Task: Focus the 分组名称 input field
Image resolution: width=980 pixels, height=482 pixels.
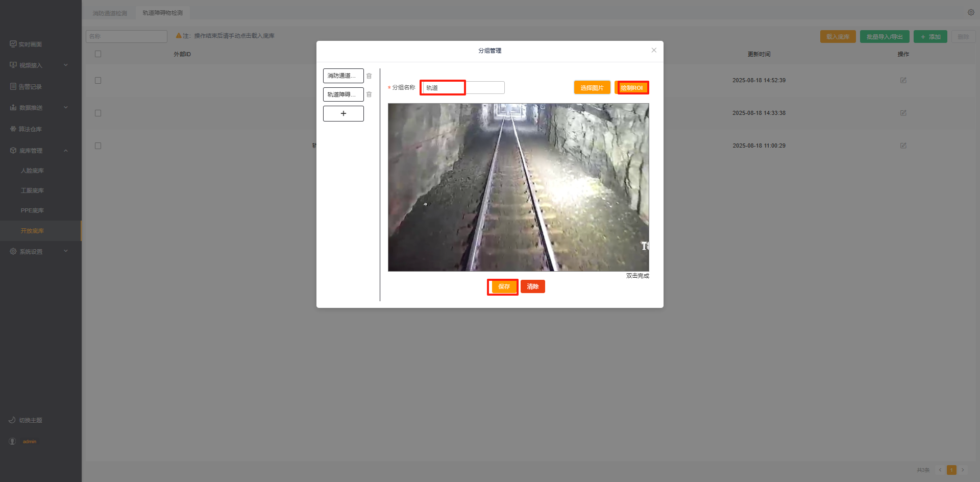Action: [463, 88]
